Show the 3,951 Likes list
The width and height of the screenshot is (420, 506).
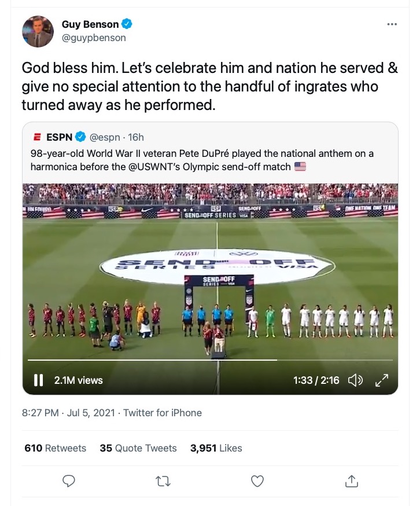216,448
